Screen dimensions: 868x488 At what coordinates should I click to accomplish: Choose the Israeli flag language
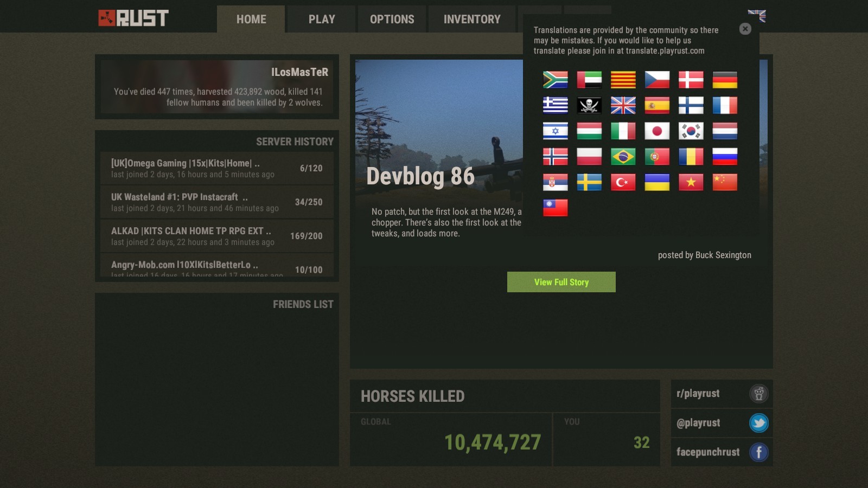click(556, 131)
